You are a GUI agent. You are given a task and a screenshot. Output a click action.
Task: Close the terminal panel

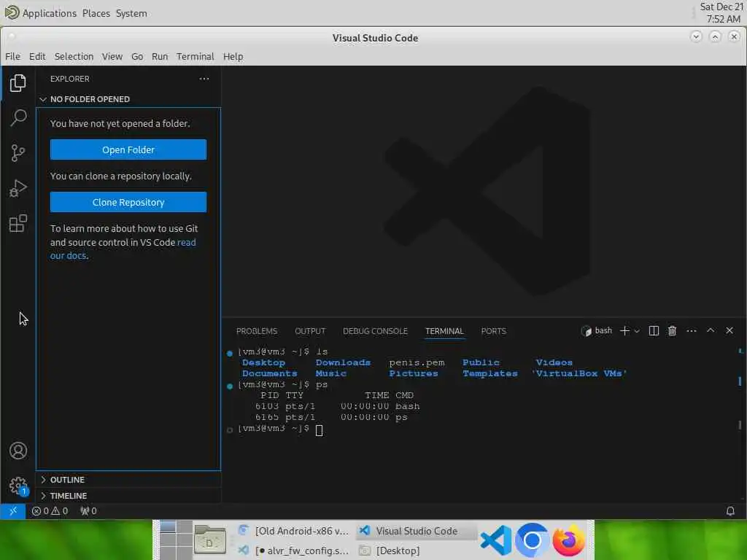(x=729, y=330)
